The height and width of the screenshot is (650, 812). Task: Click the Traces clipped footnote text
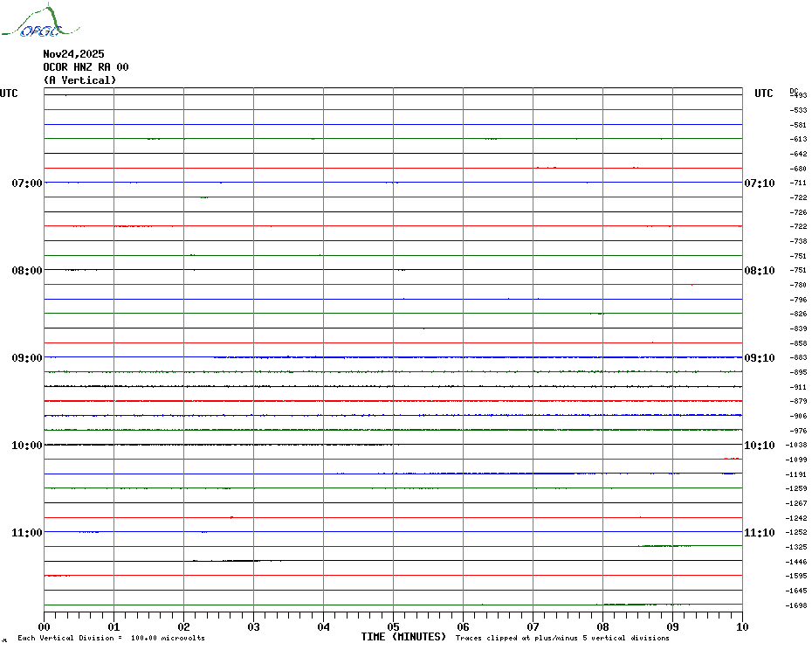562,639
